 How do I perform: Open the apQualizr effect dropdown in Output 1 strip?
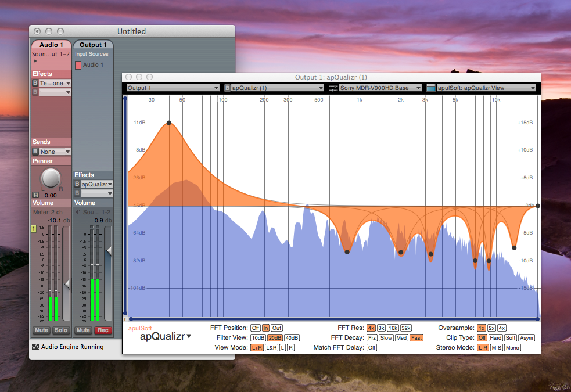pos(97,184)
